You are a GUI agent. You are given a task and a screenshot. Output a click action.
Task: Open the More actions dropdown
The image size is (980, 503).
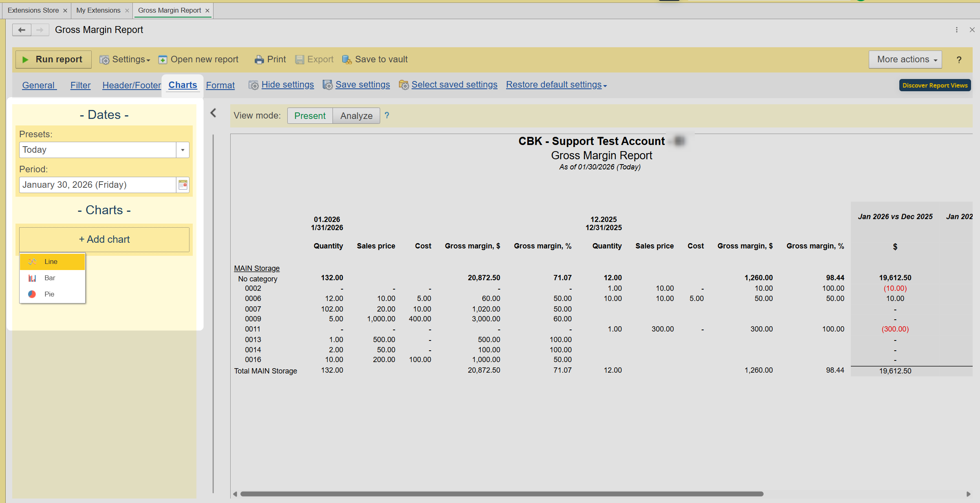click(905, 59)
